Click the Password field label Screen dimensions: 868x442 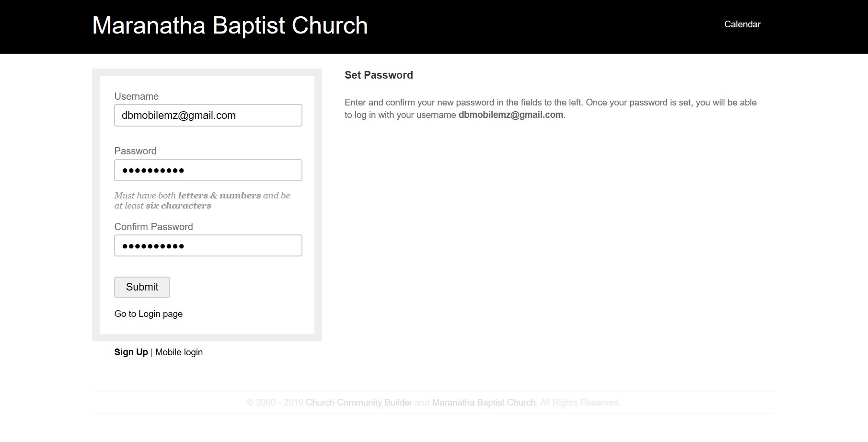(x=135, y=151)
